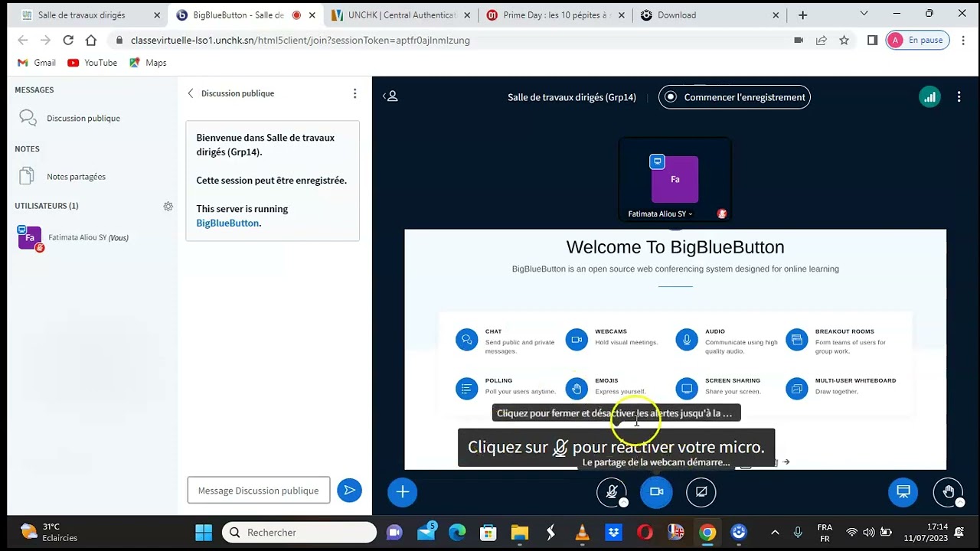
Task: Open the user list settings gear
Action: click(168, 206)
